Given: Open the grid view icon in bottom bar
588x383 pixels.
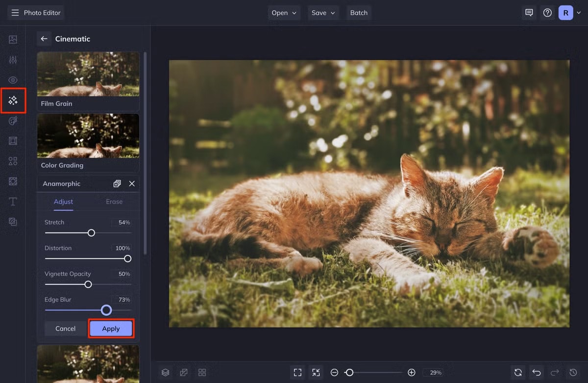Looking at the screenshot, I should [x=202, y=373].
